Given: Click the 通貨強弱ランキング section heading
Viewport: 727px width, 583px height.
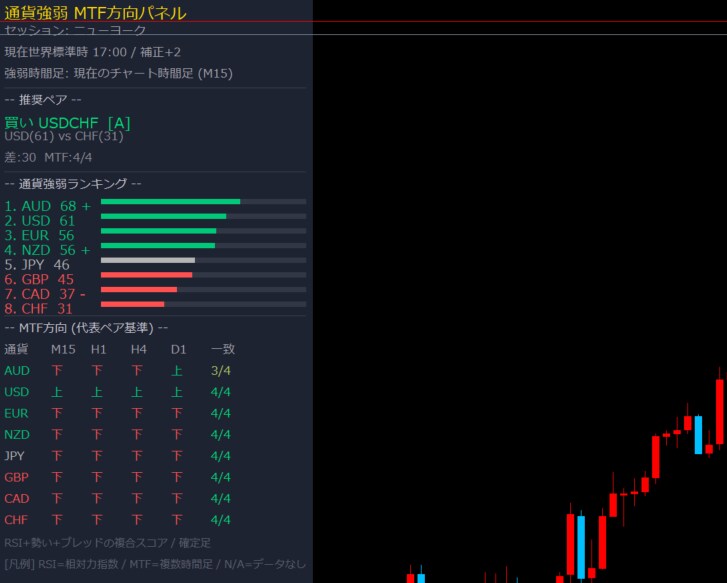Looking at the screenshot, I should tap(73, 184).
